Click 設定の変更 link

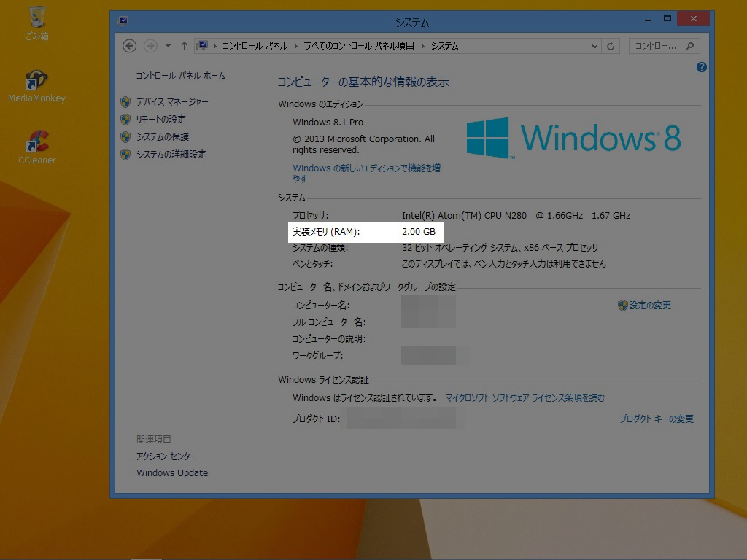click(x=650, y=306)
